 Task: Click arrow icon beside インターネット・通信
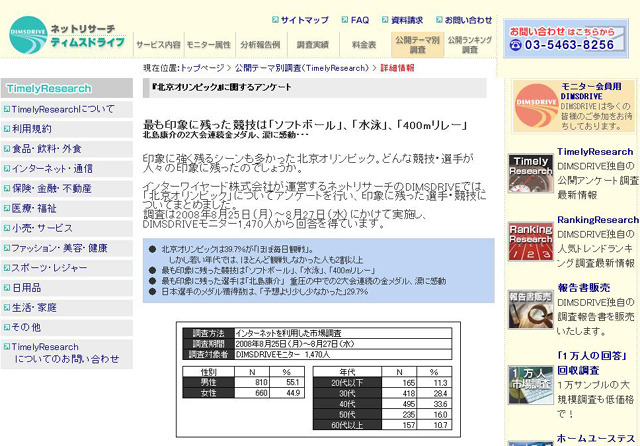[x=7, y=168]
